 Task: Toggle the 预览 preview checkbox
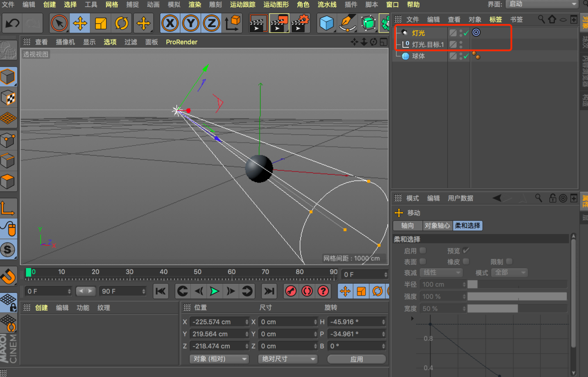coord(466,251)
